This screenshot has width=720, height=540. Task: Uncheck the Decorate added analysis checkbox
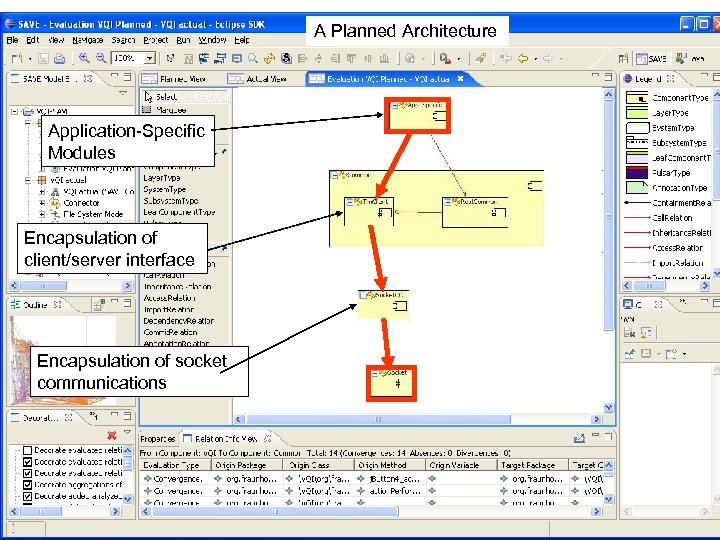click(x=27, y=496)
